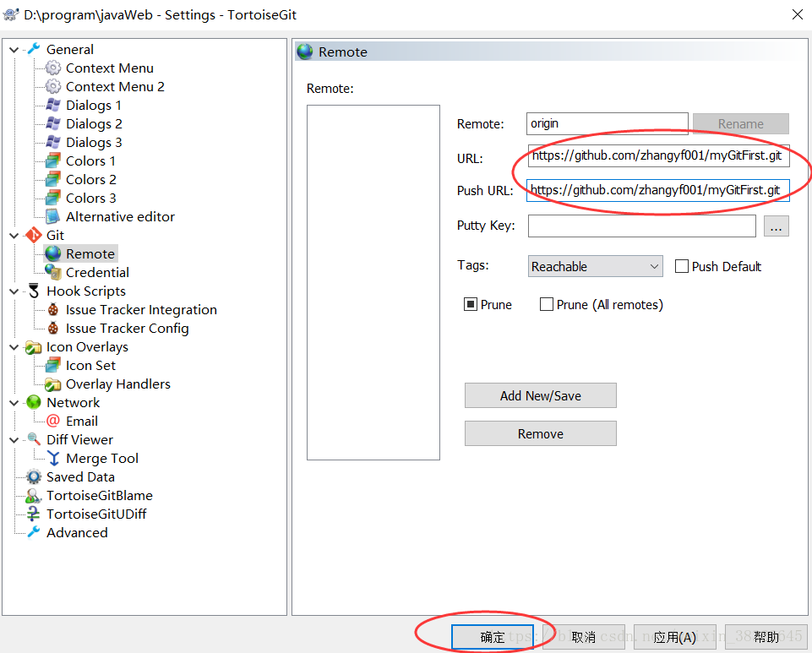Click the Colors 1 icon
Screen dimensions: 812x653
[x=53, y=161]
